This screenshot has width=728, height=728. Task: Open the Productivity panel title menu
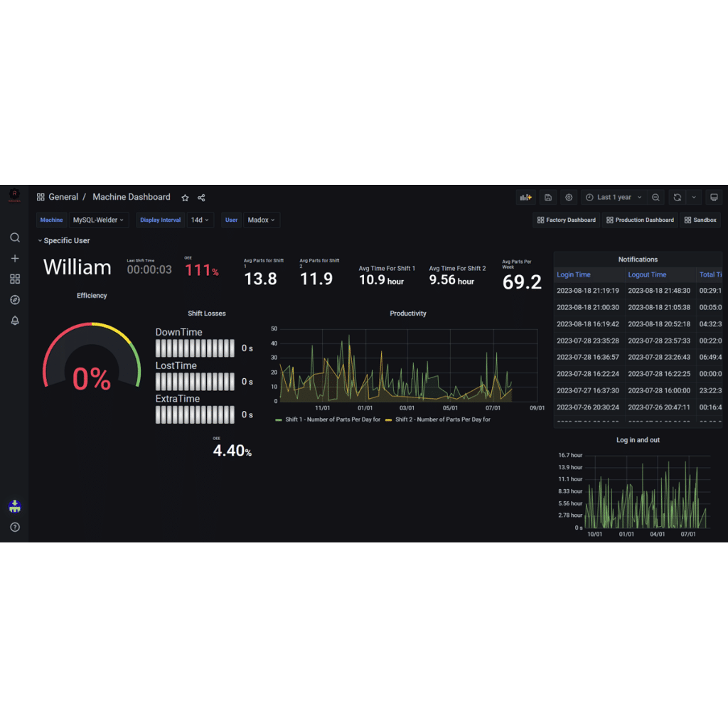point(408,314)
